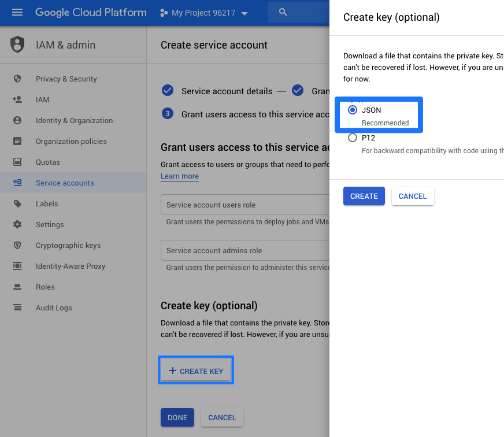The height and width of the screenshot is (437, 504).
Task: Click the Labels tag icon
Action: pos(17,203)
